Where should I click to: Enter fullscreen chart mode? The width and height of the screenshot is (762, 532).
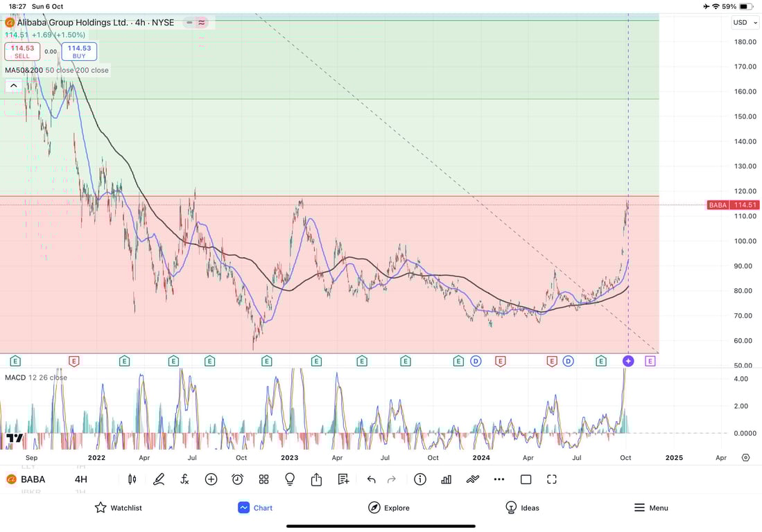[552, 479]
